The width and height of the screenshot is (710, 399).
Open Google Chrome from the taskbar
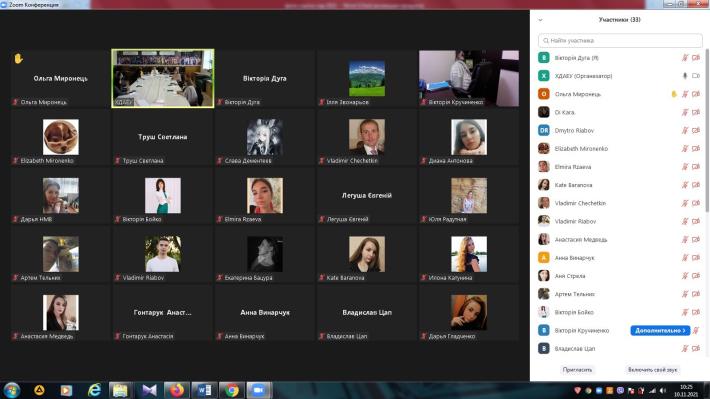[x=231, y=390]
